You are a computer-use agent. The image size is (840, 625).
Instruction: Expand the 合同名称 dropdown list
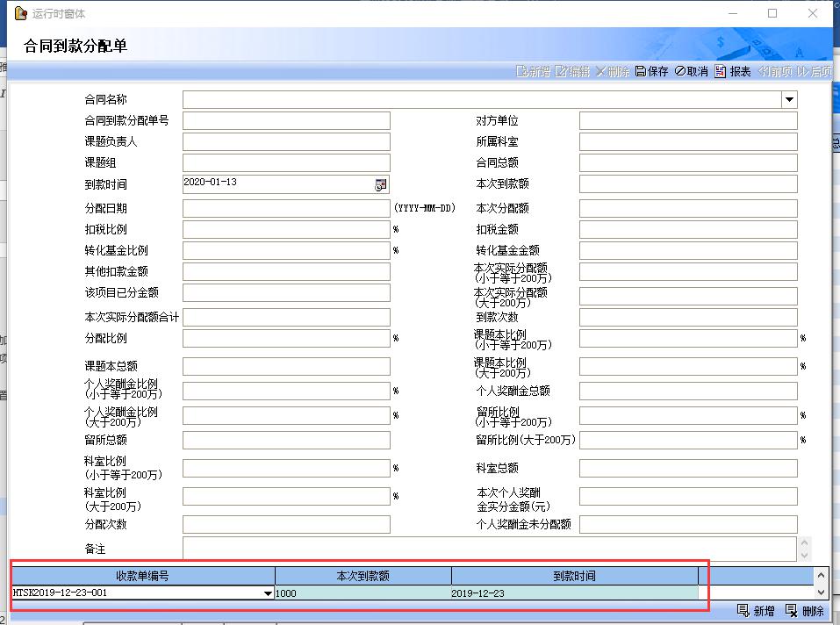tap(789, 100)
